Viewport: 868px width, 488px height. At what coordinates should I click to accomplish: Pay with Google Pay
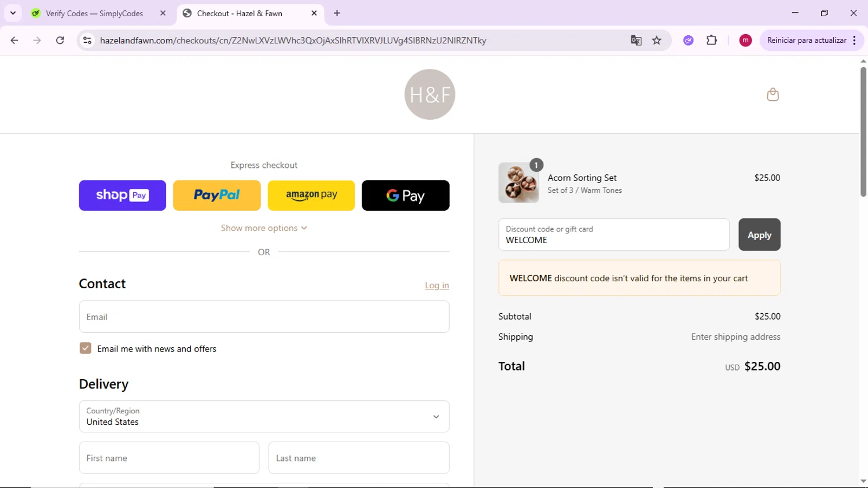point(406,195)
